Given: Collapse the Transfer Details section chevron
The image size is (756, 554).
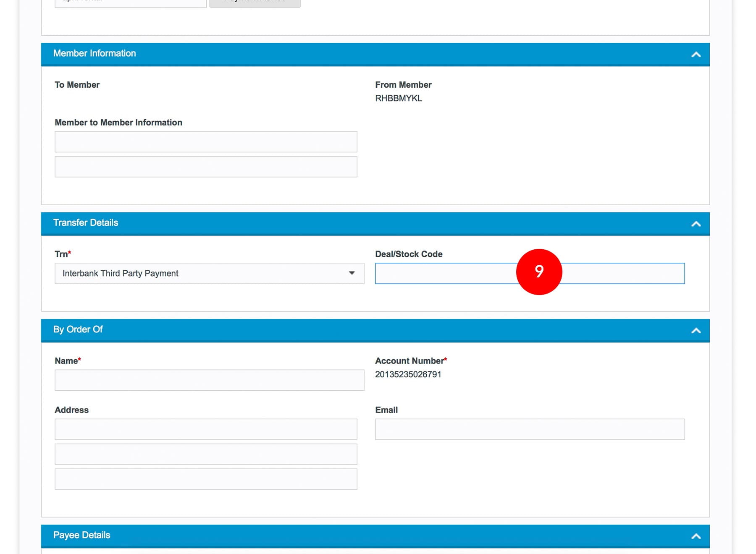Looking at the screenshot, I should click(x=696, y=224).
